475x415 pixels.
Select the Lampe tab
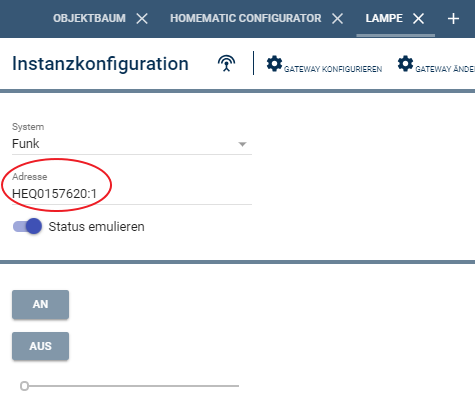tap(384, 18)
